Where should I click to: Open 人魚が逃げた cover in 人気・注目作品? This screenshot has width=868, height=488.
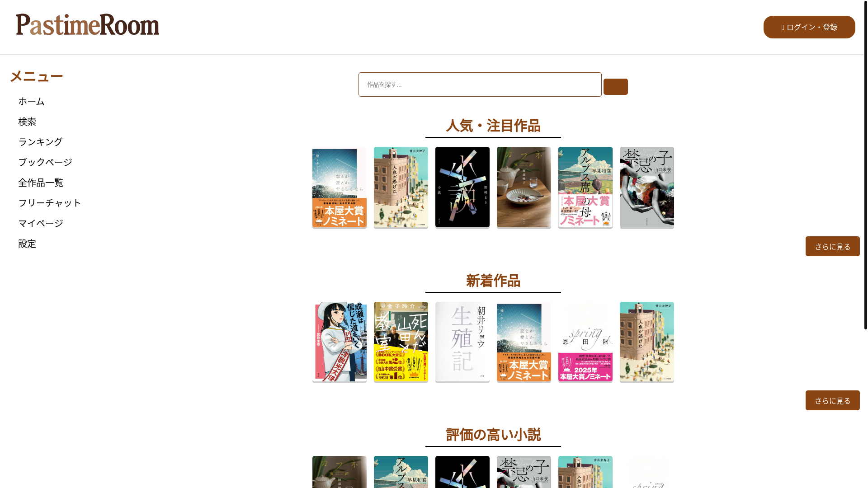[401, 188]
